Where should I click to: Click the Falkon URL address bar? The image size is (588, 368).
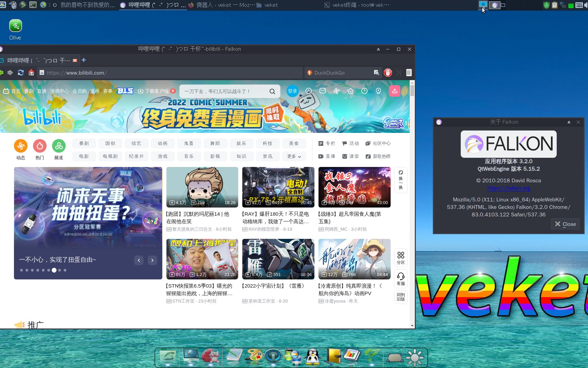[x=169, y=73]
